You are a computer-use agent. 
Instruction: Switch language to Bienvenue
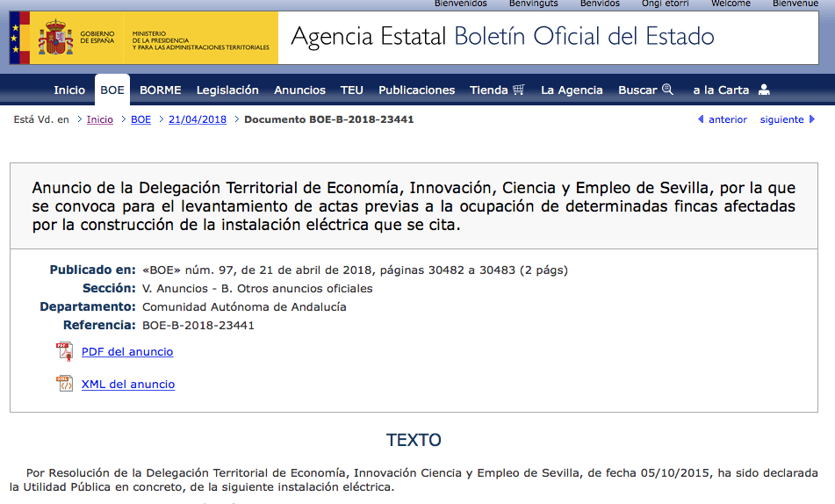pyautogui.click(x=795, y=4)
